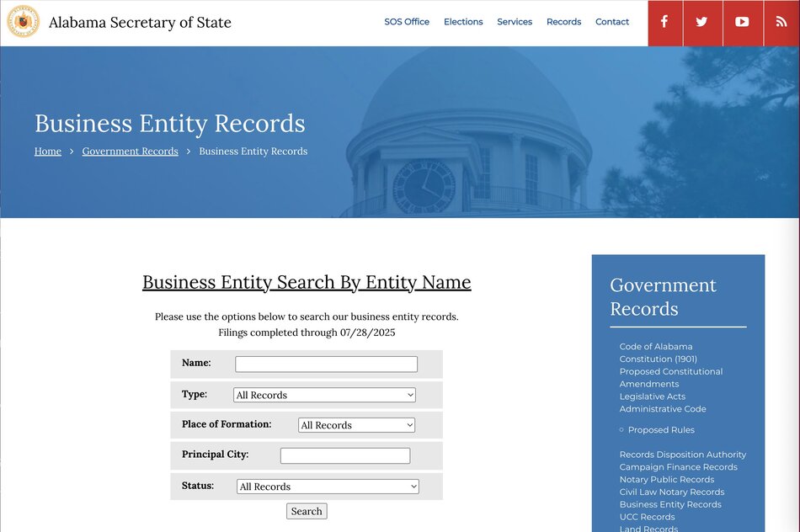Open Constitution (1901) sidebar link

pyautogui.click(x=659, y=359)
